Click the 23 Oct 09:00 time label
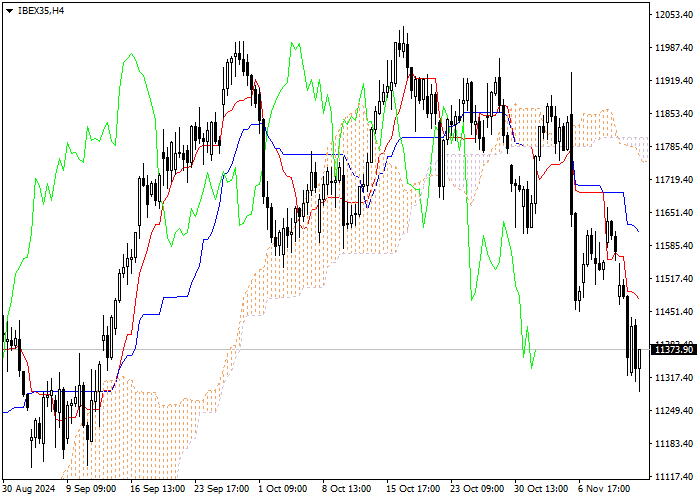This screenshot has height=500, width=700. 477,489
